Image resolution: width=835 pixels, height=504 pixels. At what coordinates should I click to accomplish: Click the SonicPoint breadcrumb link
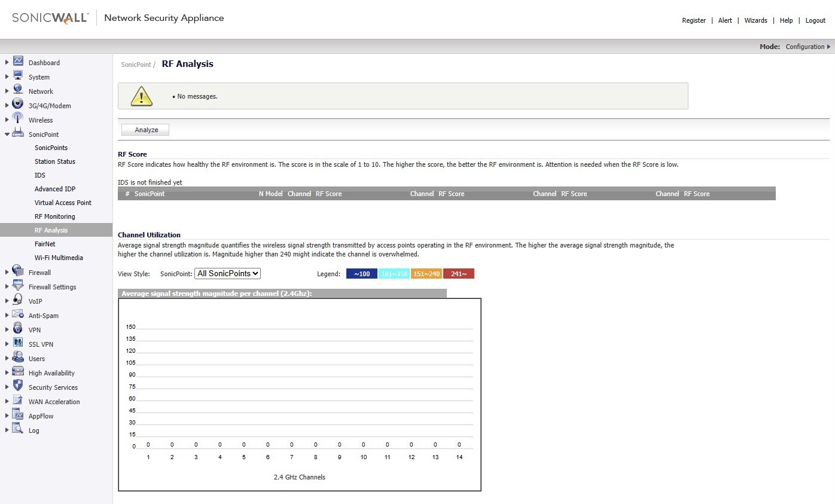coord(136,65)
